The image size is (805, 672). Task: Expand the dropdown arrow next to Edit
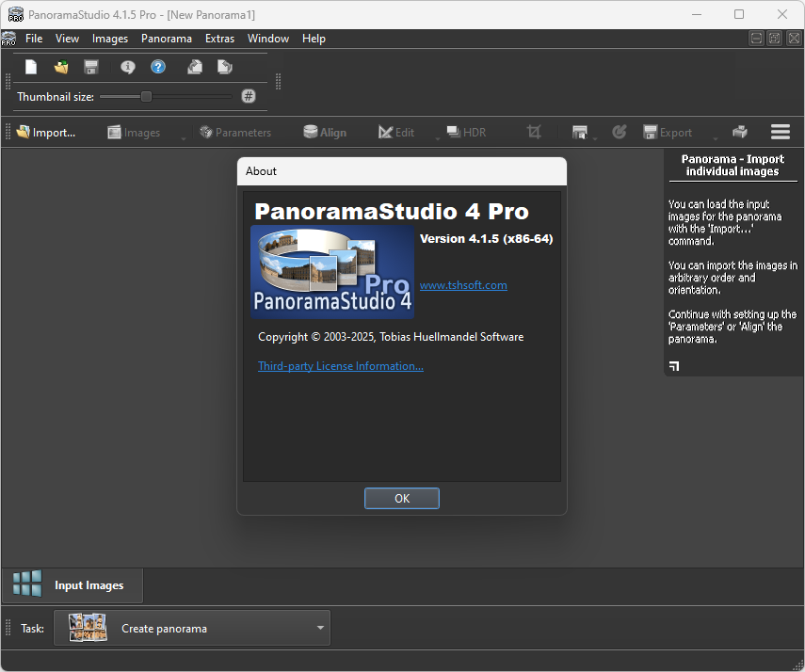point(438,138)
